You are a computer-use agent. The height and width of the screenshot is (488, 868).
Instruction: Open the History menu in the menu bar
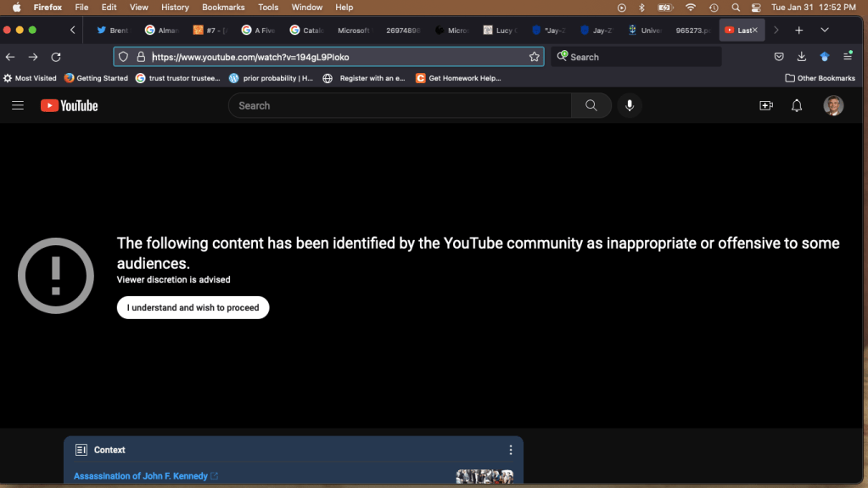pos(175,8)
